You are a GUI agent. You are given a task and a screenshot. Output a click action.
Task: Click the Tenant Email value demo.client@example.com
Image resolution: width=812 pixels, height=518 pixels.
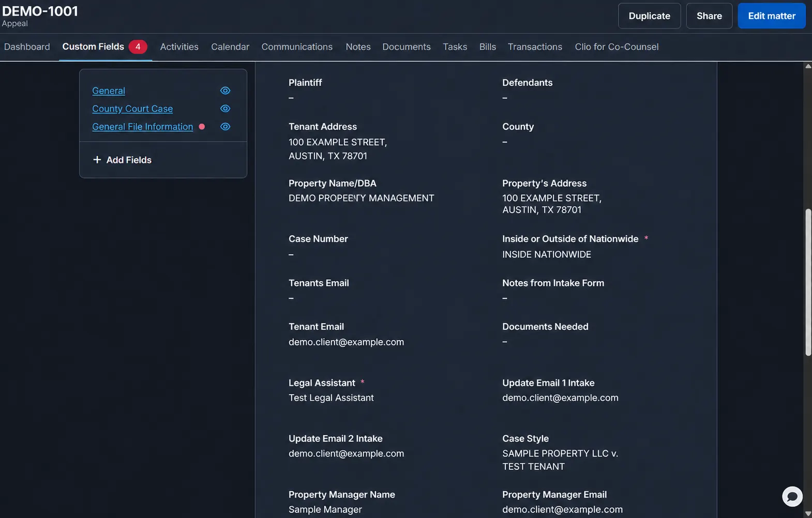(346, 342)
